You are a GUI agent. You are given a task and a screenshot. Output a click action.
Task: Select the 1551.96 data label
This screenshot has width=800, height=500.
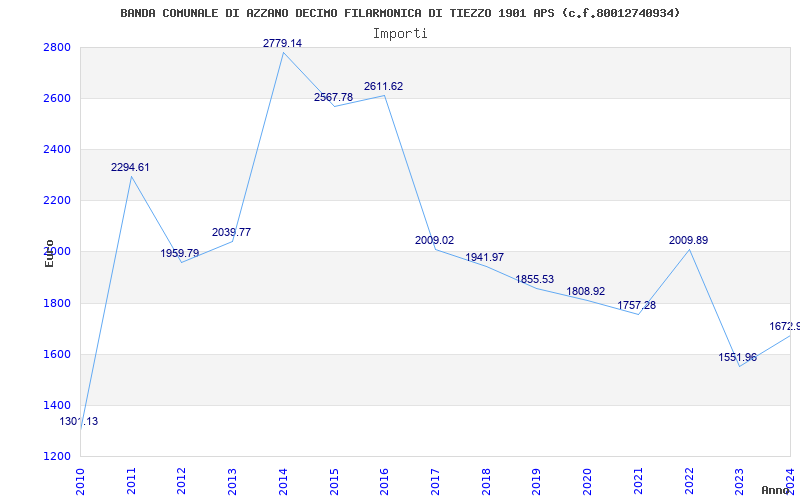pos(737,357)
